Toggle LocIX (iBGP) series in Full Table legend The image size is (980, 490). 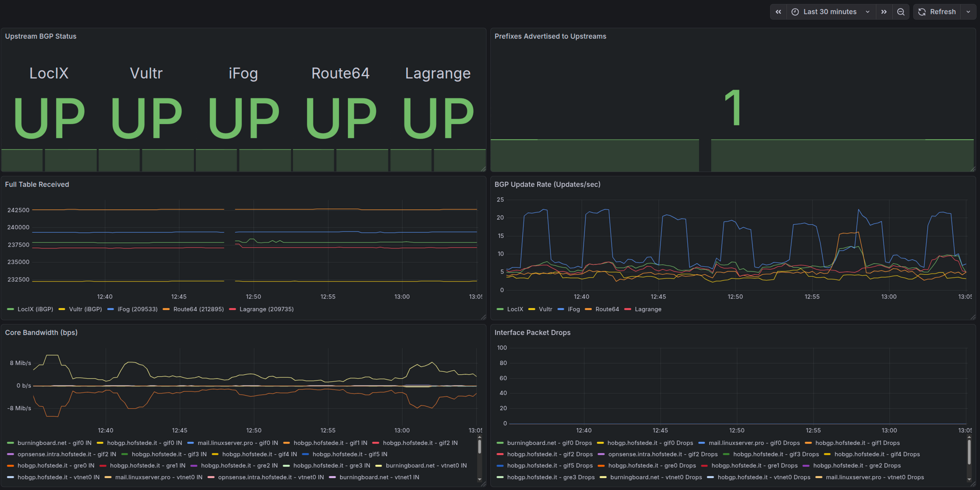pos(35,309)
